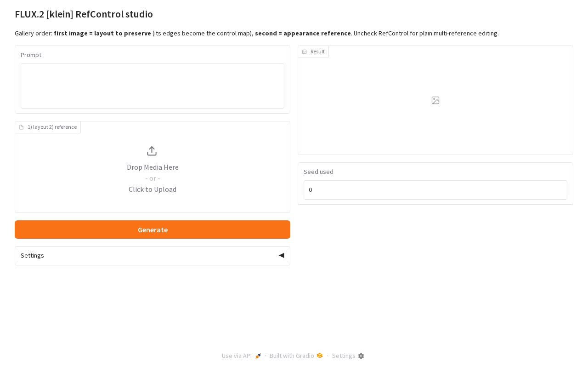Open the Use via API link
Viewport: 588px width, 368px height.
click(242, 356)
